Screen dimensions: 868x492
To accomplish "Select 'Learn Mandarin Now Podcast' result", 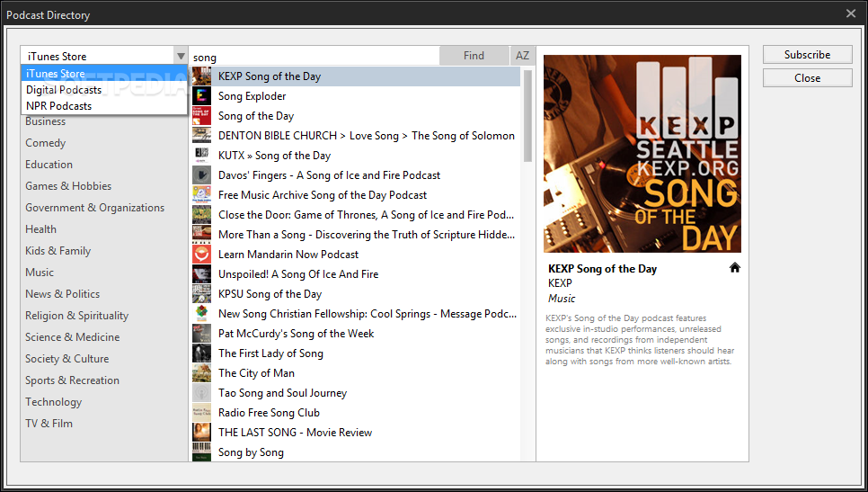I will [x=288, y=255].
